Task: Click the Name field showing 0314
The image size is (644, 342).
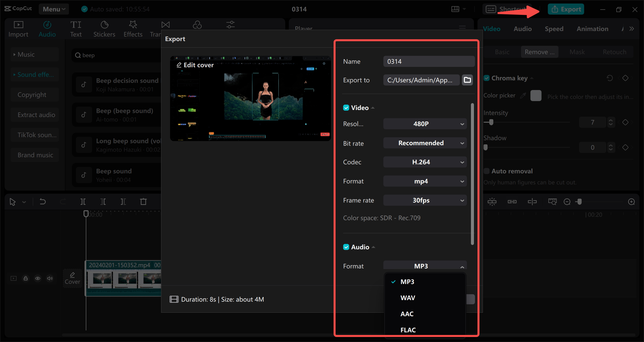Action: point(429,61)
